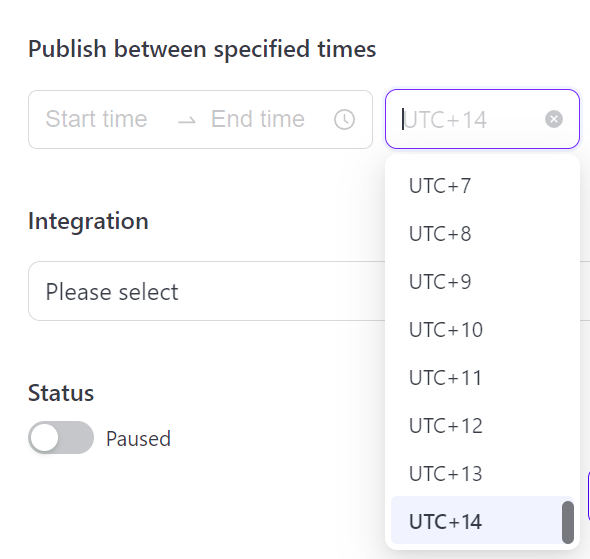590x559 pixels.
Task: Click the dropdown list scrollbar thumb
Action: (x=568, y=522)
